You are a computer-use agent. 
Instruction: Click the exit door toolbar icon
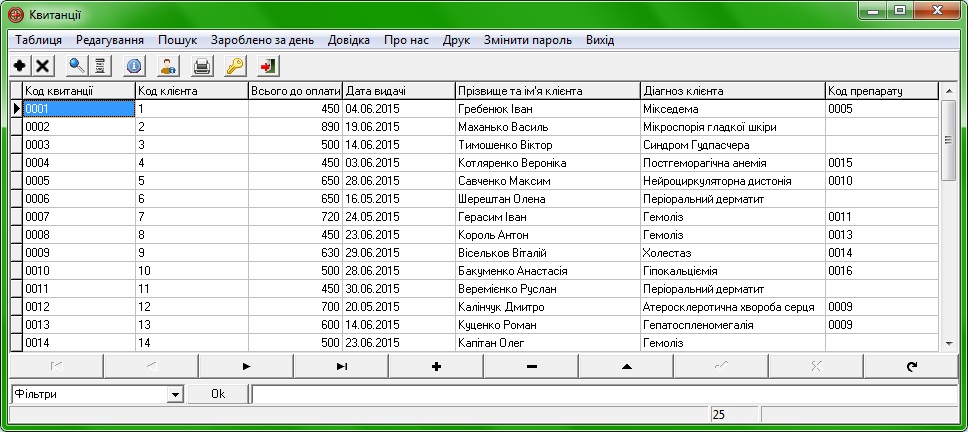[269, 65]
